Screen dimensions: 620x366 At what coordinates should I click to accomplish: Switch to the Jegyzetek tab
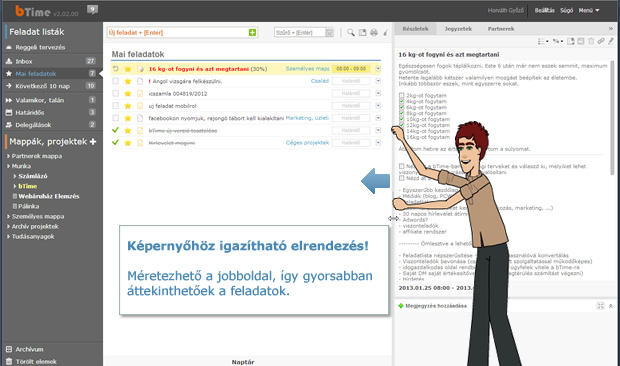pyautogui.click(x=458, y=29)
